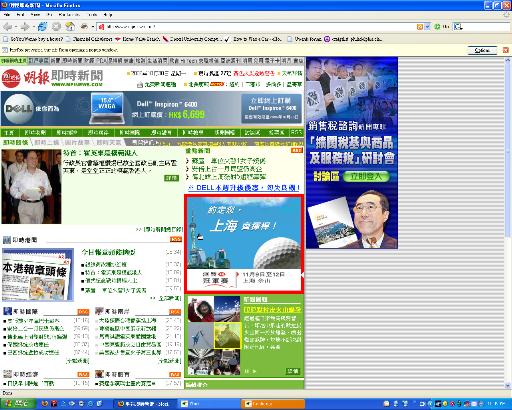Open the bookmark with the black checkmark icon
The height and width of the screenshot is (410, 512).
click(253, 39)
